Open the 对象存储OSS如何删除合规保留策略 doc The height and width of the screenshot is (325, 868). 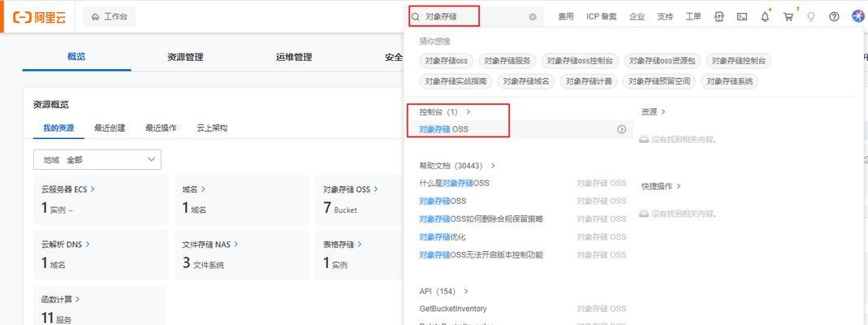pos(481,219)
